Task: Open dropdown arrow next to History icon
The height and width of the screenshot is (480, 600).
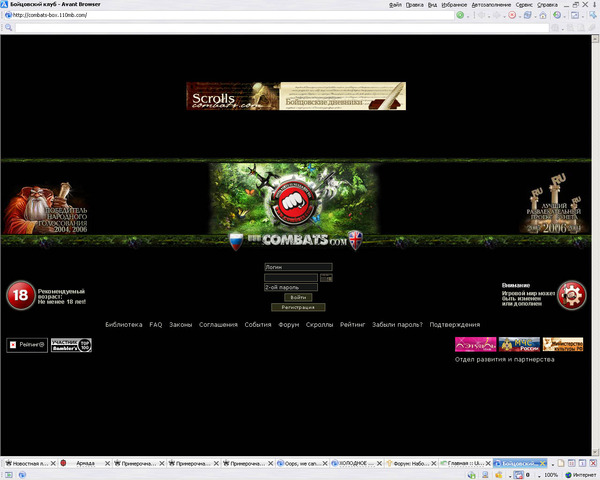Action: (x=565, y=16)
